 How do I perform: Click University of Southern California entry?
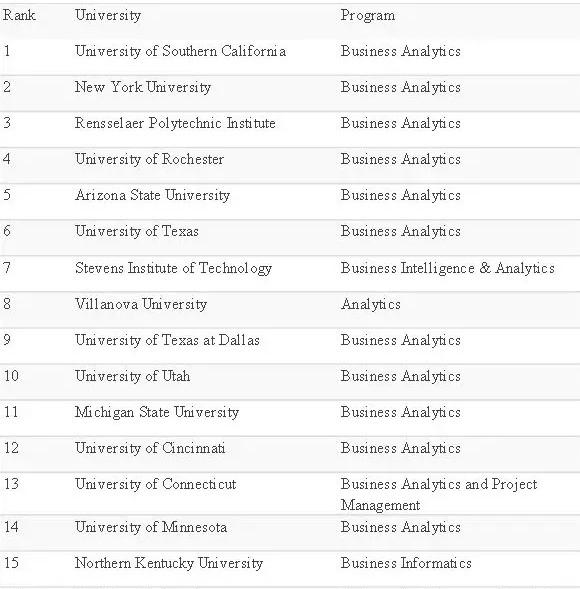pyautogui.click(x=180, y=51)
